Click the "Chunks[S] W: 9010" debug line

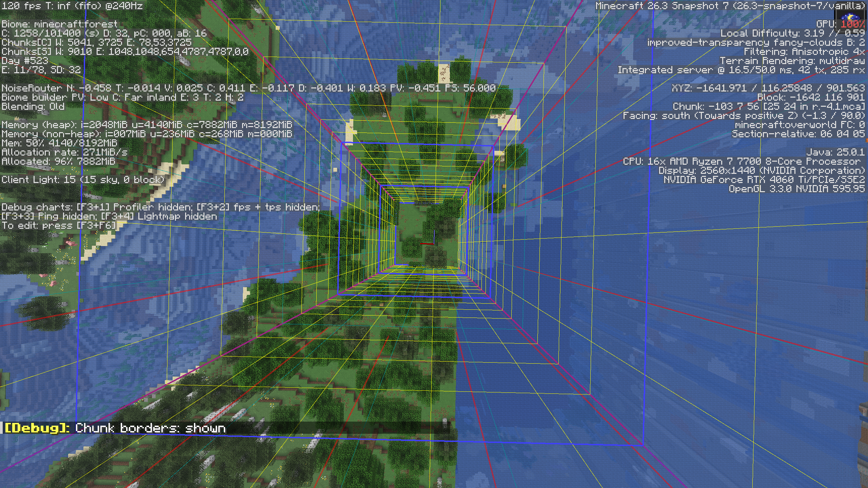(x=125, y=52)
